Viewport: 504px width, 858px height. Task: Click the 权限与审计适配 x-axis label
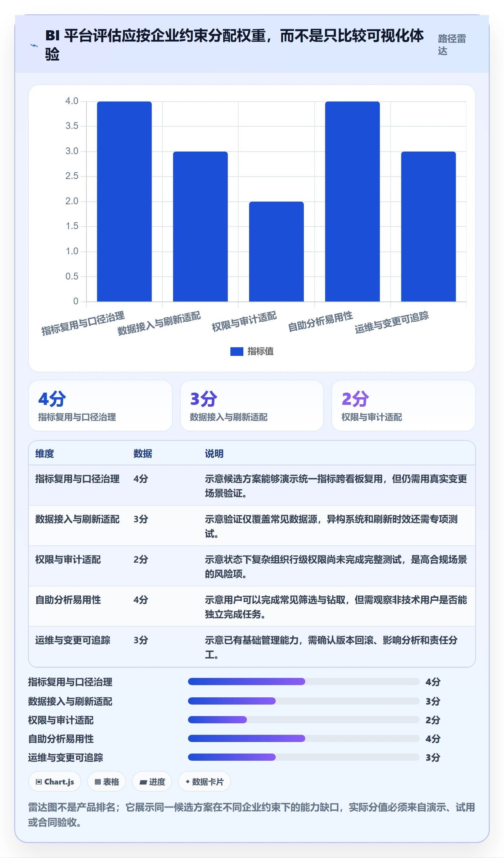coord(244,322)
